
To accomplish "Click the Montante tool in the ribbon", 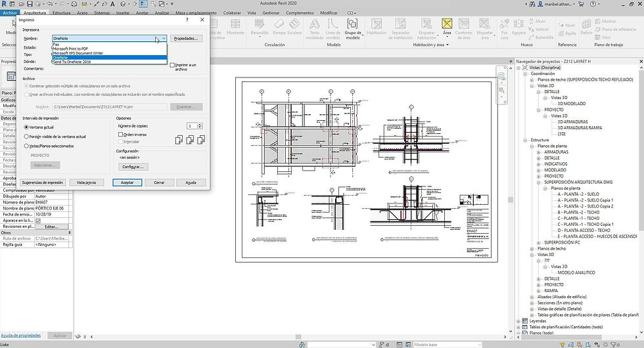I will pyautogui.click(x=235, y=27).
